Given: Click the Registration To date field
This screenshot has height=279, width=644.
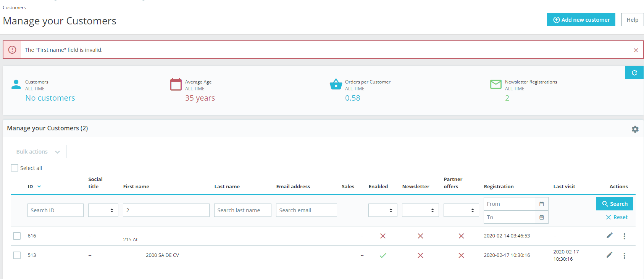Looking at the screenshot, I should (509, 217).
